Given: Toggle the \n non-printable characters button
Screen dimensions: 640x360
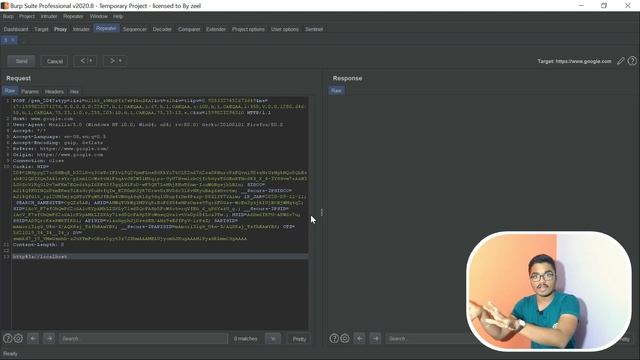Looking at the screenshot, I should (273, 339).
